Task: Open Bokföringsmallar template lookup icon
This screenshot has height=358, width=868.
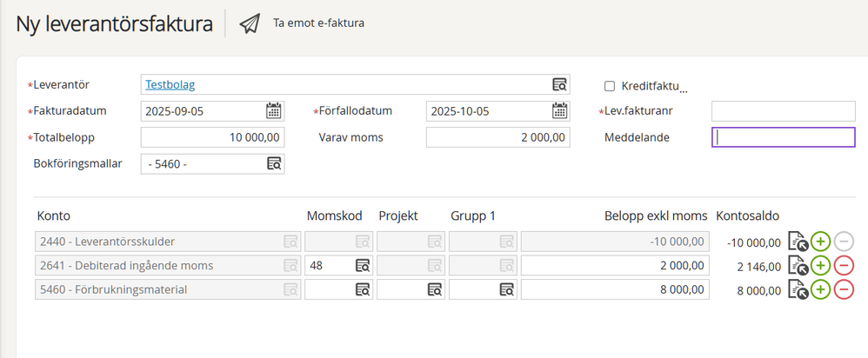Action: pyautogui.click(x=274, y=163)
